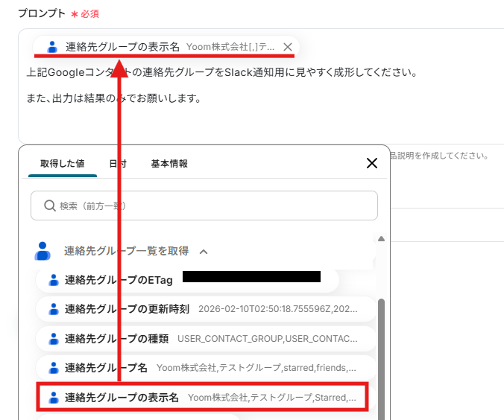Image resolution: width=504 pixels, height=420 pixels.
Task: Focus the 検索（前方一致）search field
Action: 204,206
